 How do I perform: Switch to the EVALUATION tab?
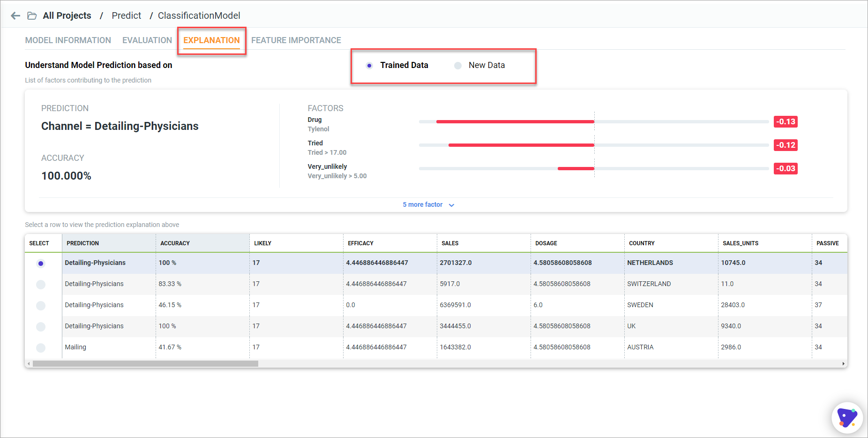coord(147,40)
